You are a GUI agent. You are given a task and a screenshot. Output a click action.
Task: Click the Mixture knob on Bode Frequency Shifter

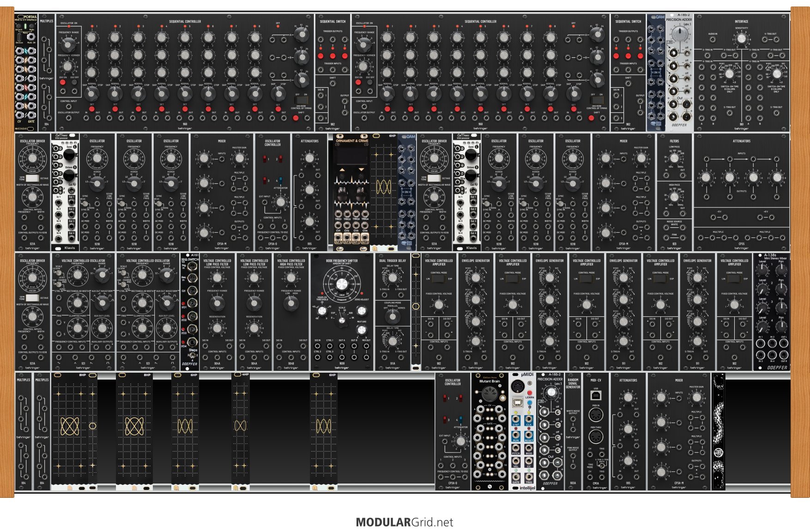click(362, 330)
